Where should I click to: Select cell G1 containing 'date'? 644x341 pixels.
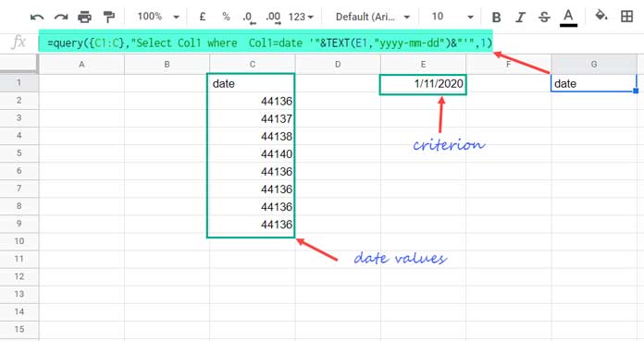coord(594,83)
